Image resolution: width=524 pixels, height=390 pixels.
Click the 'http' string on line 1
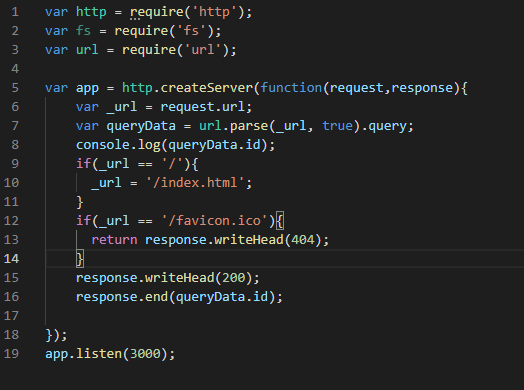click(x=214, y=12)
